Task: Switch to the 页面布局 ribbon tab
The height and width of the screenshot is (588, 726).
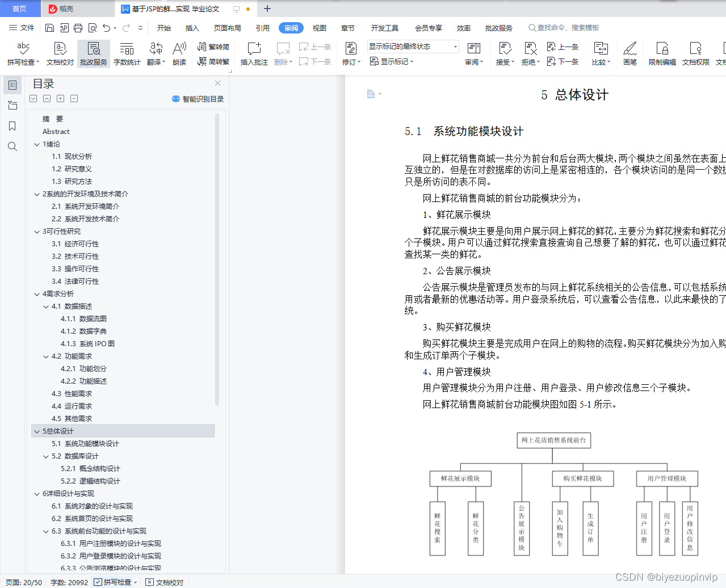Action: pyautogui.click(x=228, y=28)
